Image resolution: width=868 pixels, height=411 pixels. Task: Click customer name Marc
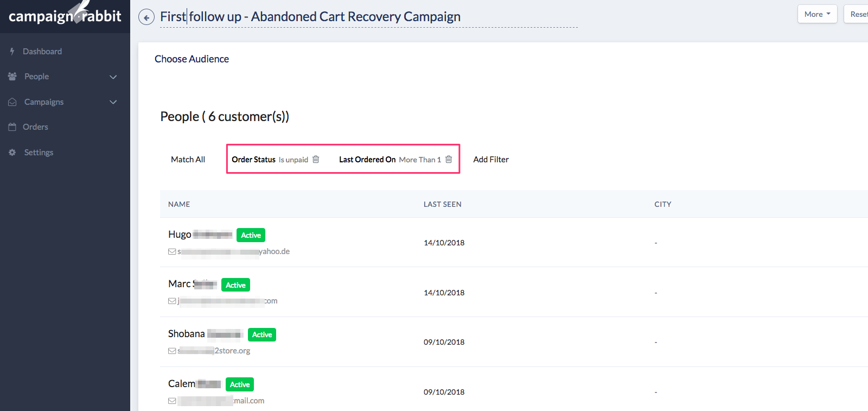tap(179, 284)
